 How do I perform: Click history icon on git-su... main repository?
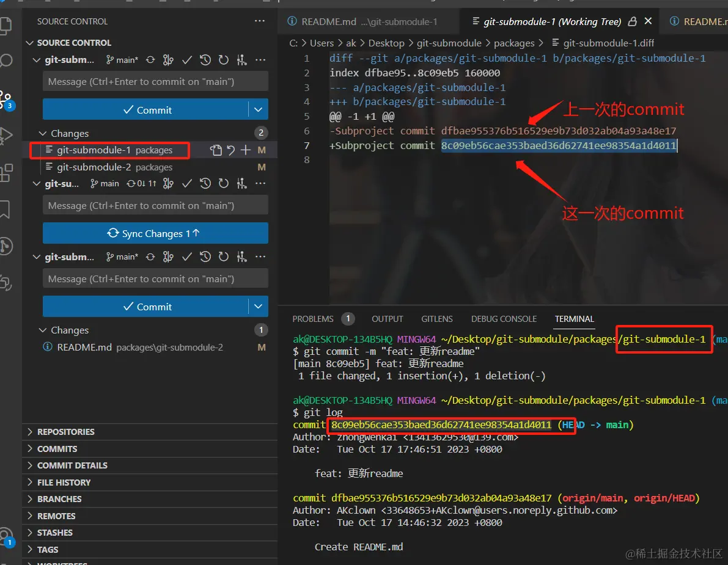point(205,184)
